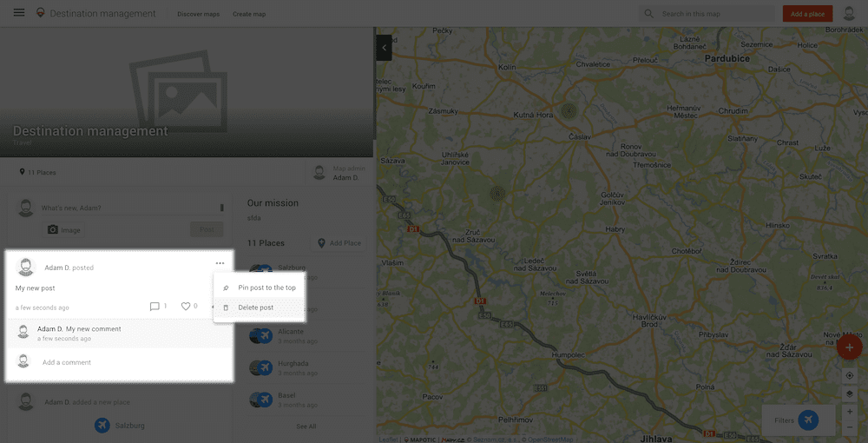Click the map marker near Zruč nad Sázavou
The width and height of the screenshot is (868, 443).
497,194
